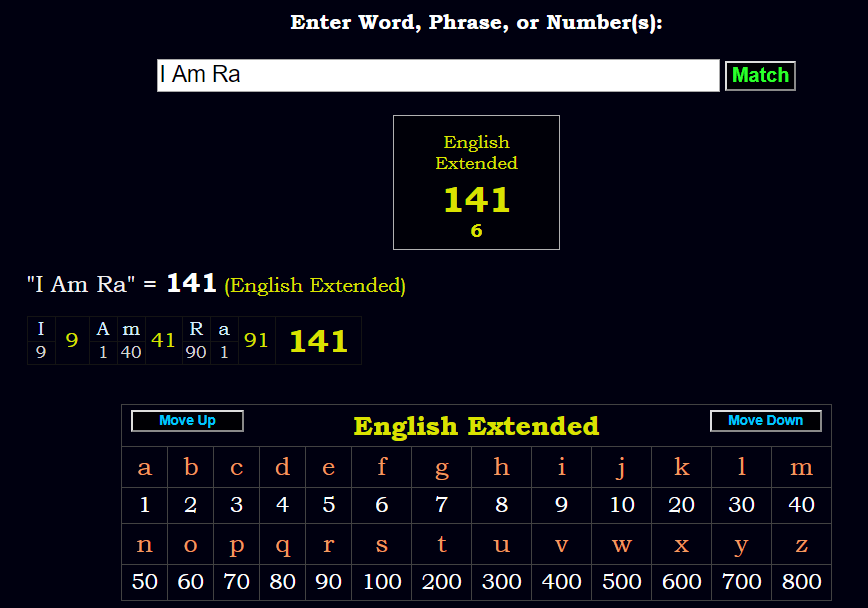Click the English Extended table header
868x608 pixels.
tap(476, 426)
